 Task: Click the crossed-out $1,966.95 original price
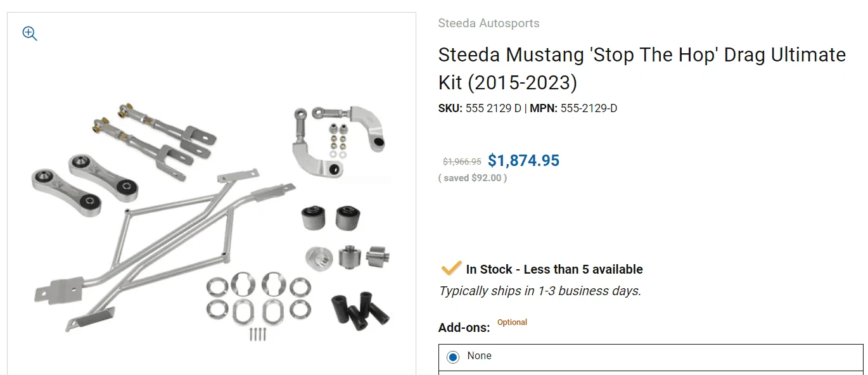462,162
